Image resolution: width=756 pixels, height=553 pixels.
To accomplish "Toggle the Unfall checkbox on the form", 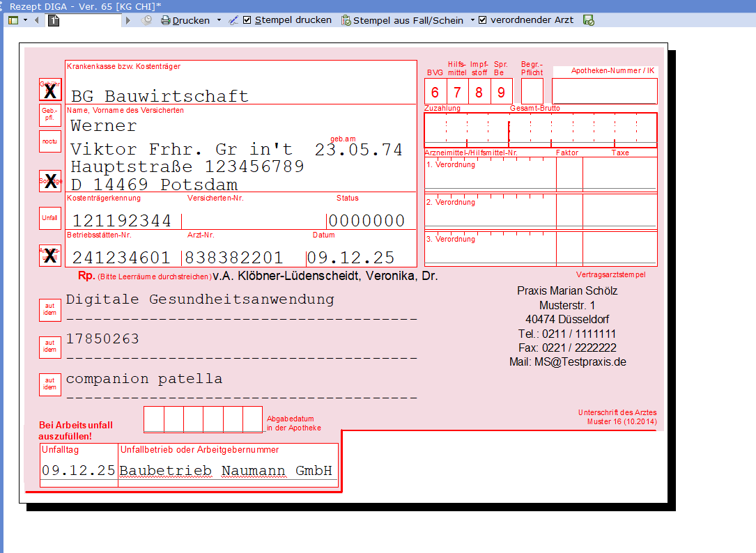I will coord(50,218).
